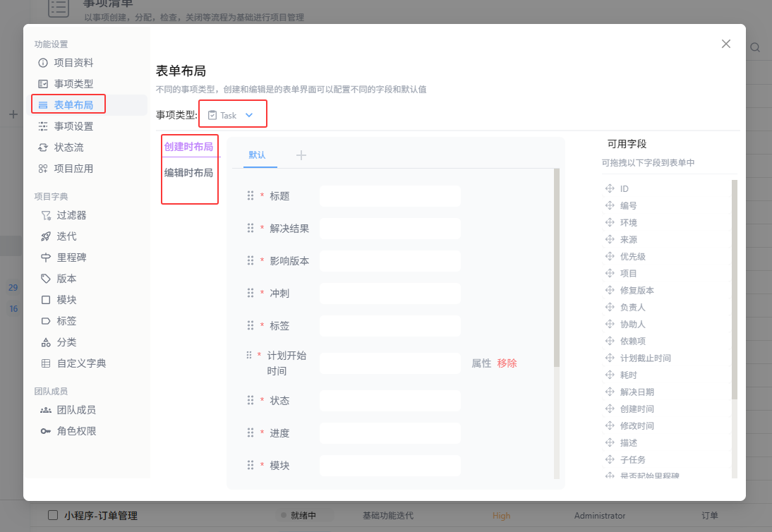
Task: Click 基础功能迭代 in the bottom row
Action: [388, 515]
